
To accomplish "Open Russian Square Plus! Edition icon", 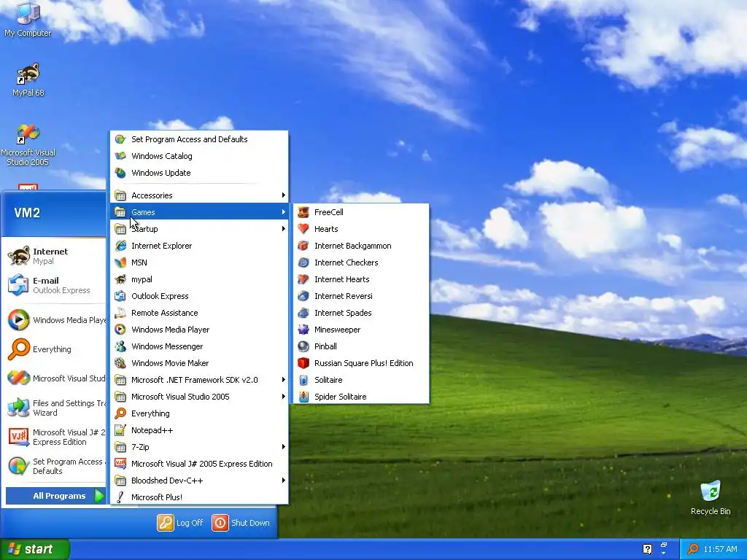I will [303, 363].
